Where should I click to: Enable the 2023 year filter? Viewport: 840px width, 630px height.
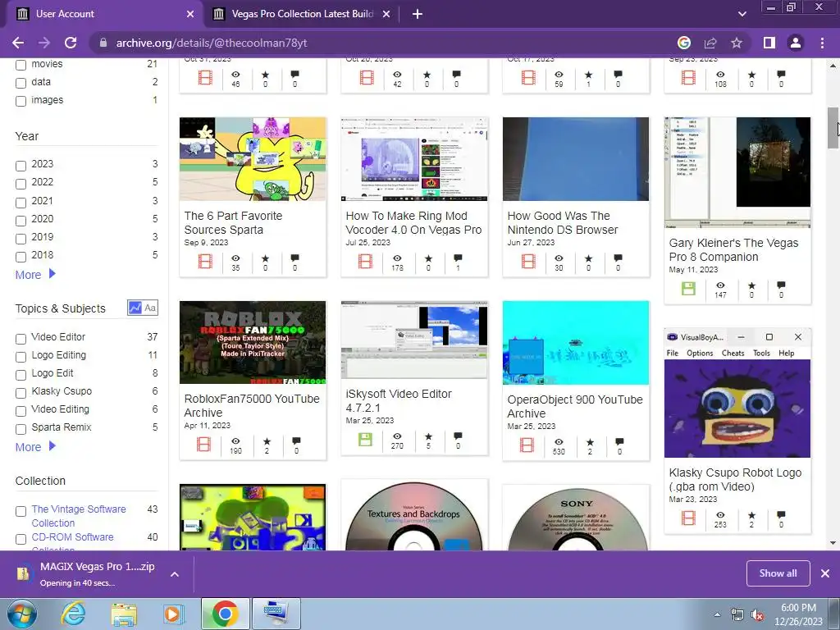tap(21, 166)
